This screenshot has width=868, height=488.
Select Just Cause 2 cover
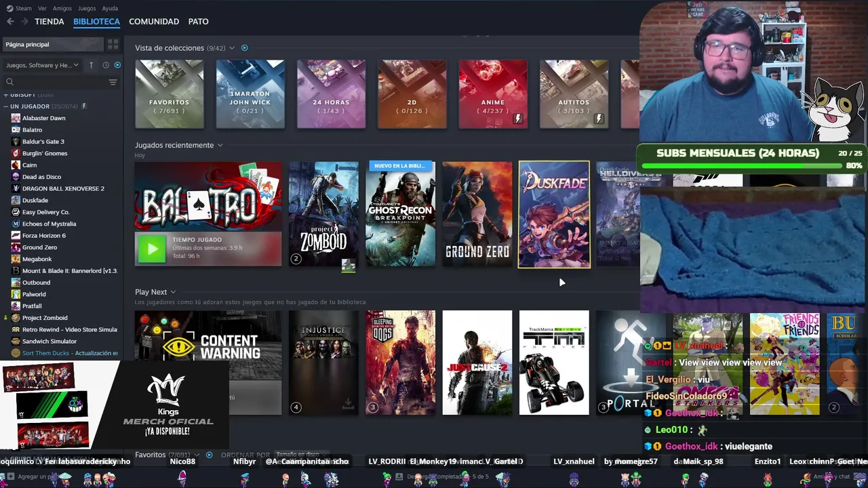(x=477, y=363)
